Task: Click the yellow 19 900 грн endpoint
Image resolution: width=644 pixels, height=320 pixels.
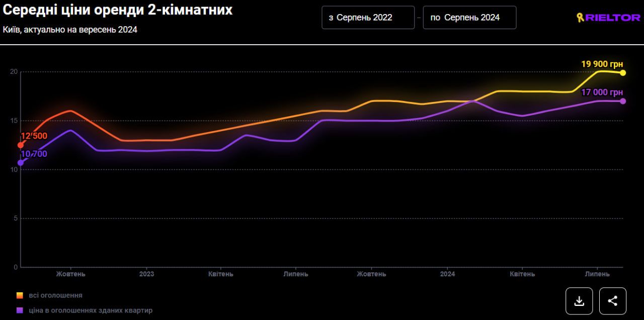Action: tap(623, 73)
